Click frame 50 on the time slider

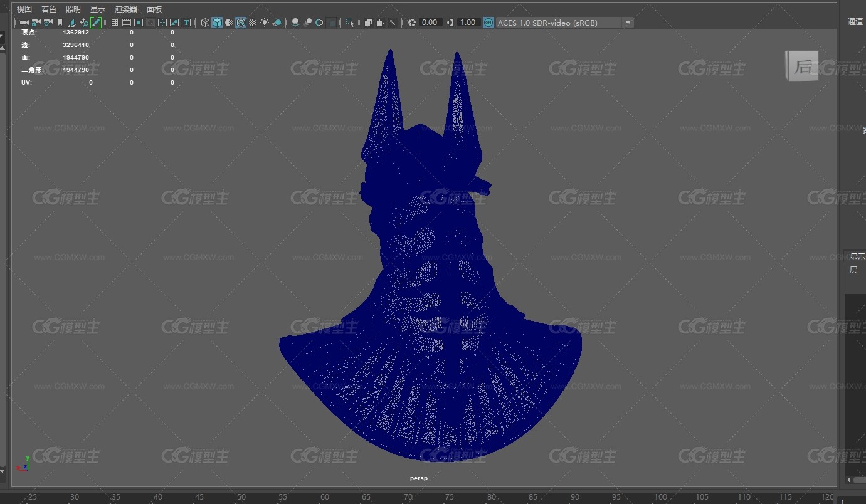tap(241, 497)
